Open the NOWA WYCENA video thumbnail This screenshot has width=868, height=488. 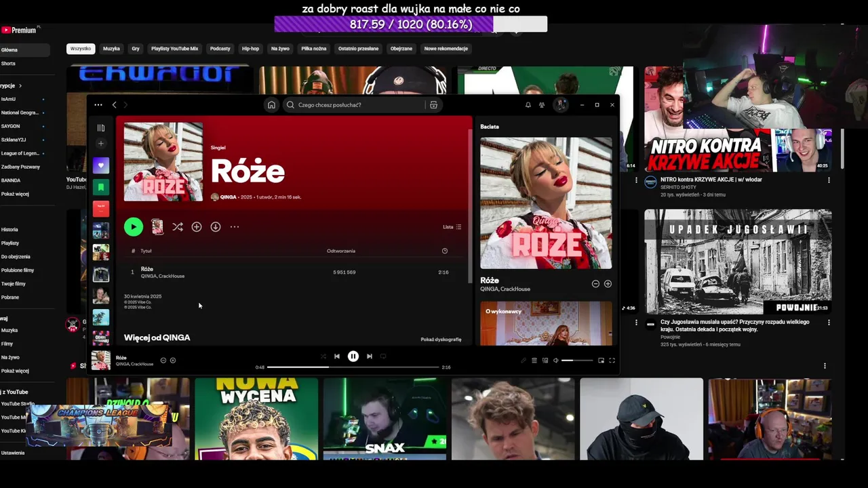coord(256,419)
